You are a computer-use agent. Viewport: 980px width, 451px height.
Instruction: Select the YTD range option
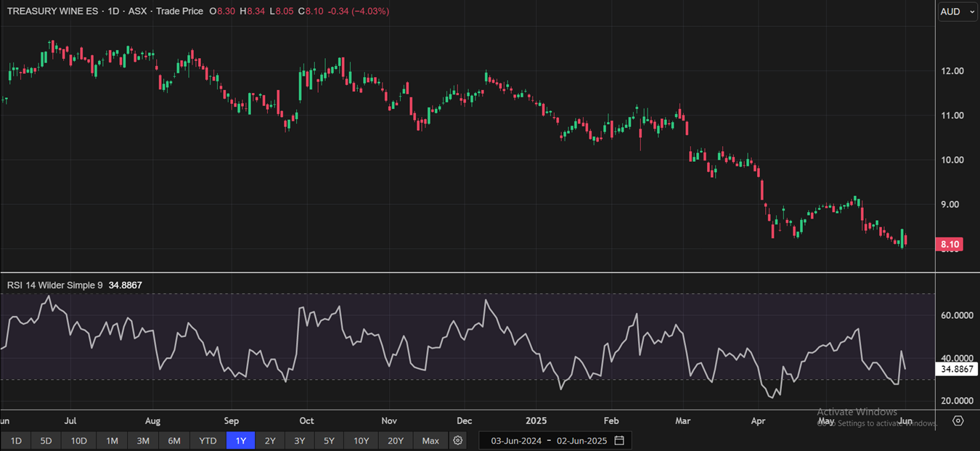tap(208, 441)
